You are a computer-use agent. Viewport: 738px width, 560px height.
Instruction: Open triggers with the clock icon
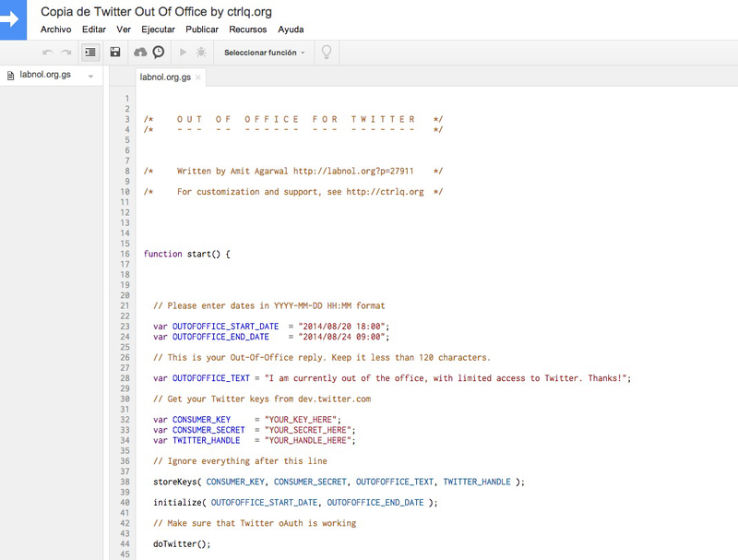[159, 52]
